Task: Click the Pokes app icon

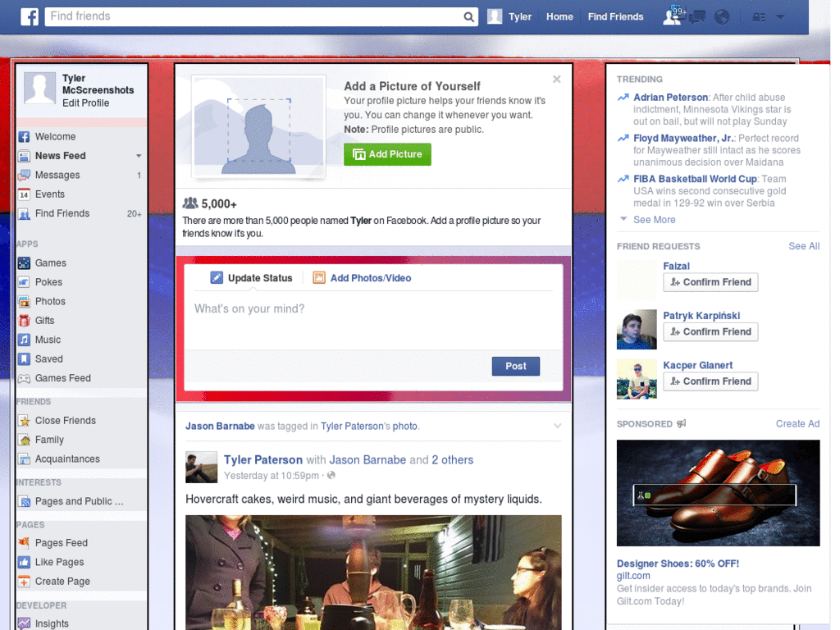Action: [24, 282]
